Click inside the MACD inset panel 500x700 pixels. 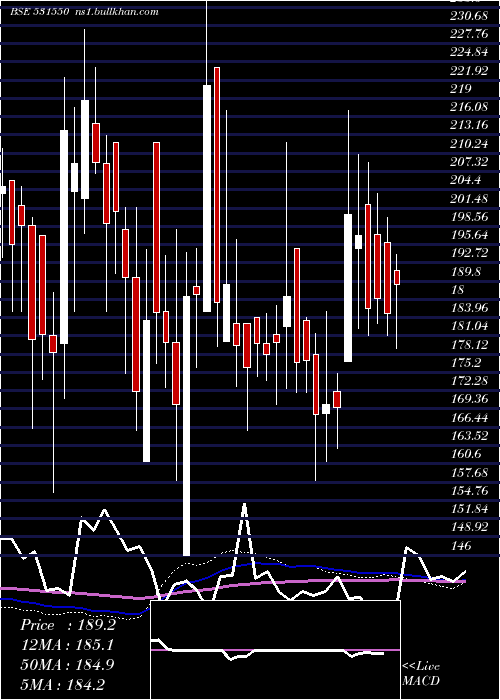[275, 650]
